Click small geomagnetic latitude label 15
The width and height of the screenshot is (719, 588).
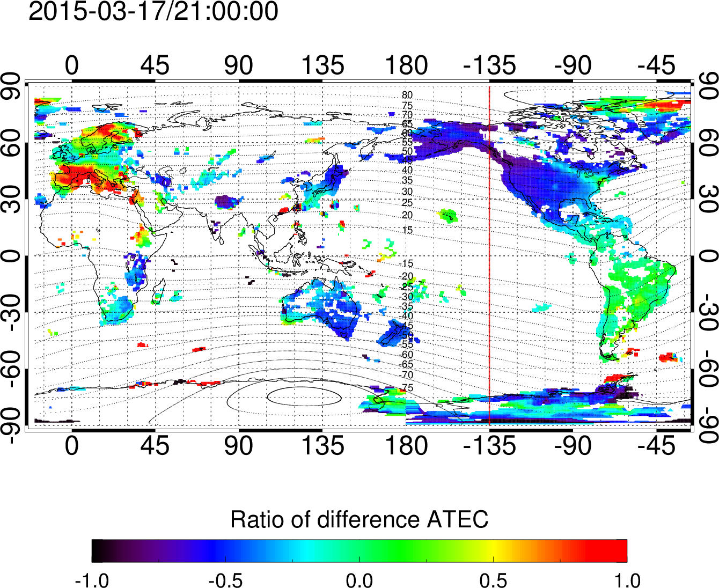pyautogui.click(x=407, y=230)
